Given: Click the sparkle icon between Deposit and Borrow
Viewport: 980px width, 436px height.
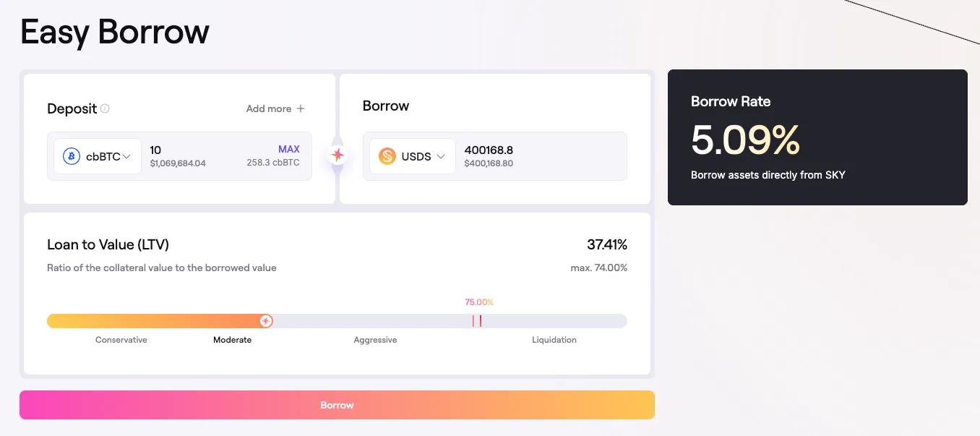Looking at the screenshot, I should (x=337, y=155).
